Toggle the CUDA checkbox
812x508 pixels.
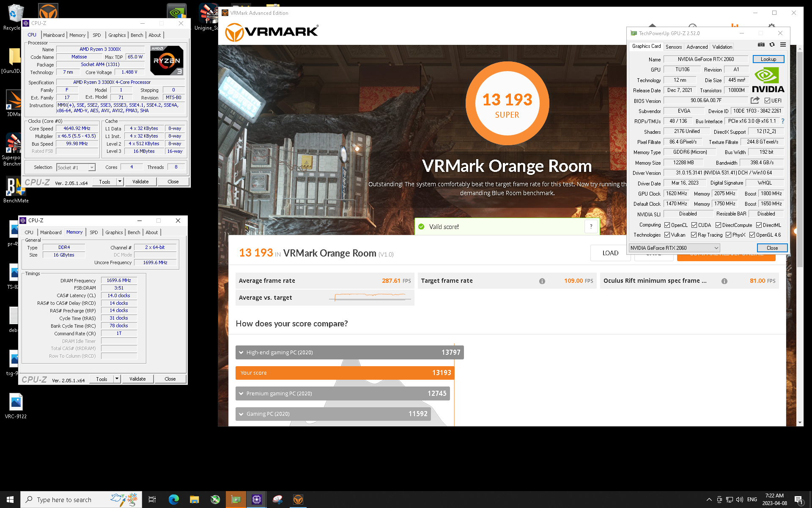click(x=694, y=225)
